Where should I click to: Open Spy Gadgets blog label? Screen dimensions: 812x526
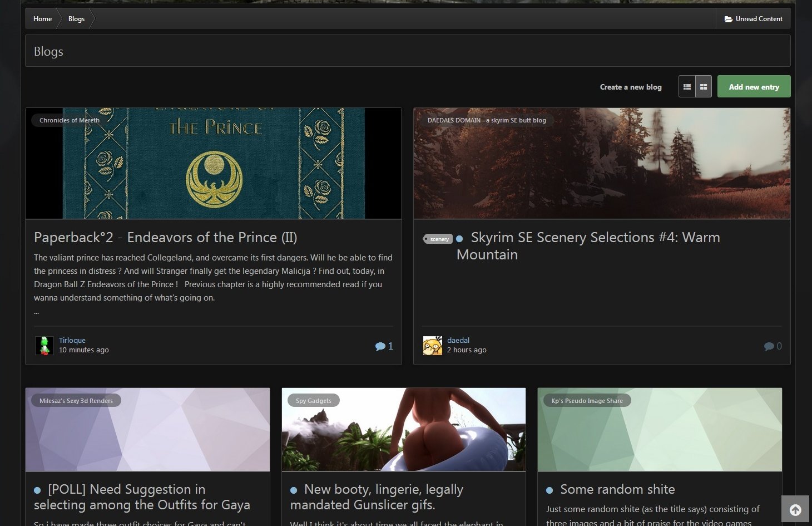(314, 401)
